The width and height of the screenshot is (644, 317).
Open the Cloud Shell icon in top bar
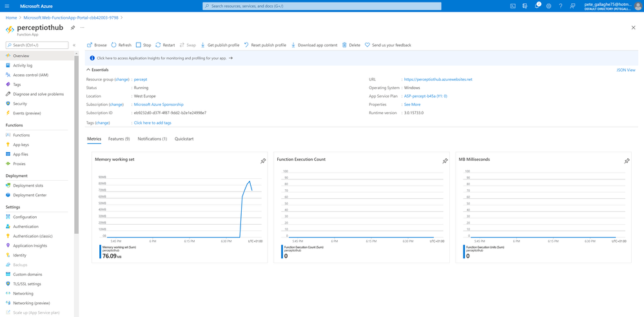(512, 6)
